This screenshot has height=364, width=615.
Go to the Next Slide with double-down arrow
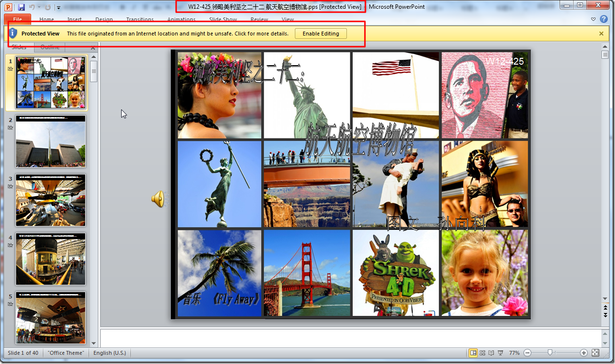tap(605, 315)
